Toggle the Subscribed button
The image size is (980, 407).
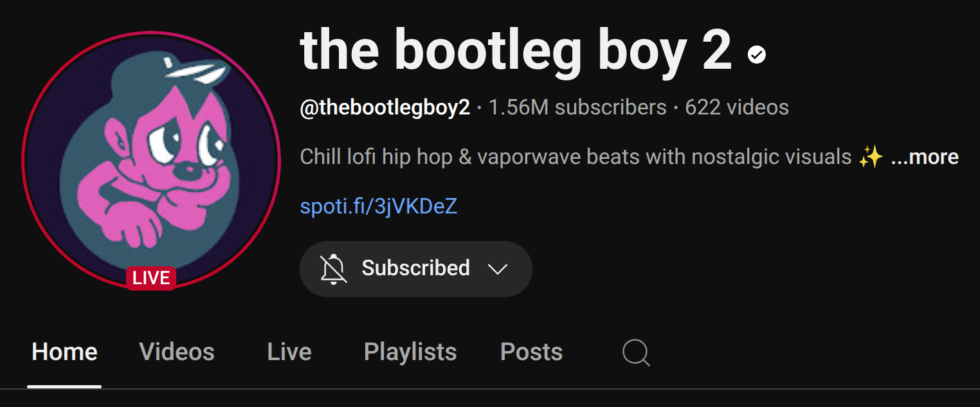(415, 269)
